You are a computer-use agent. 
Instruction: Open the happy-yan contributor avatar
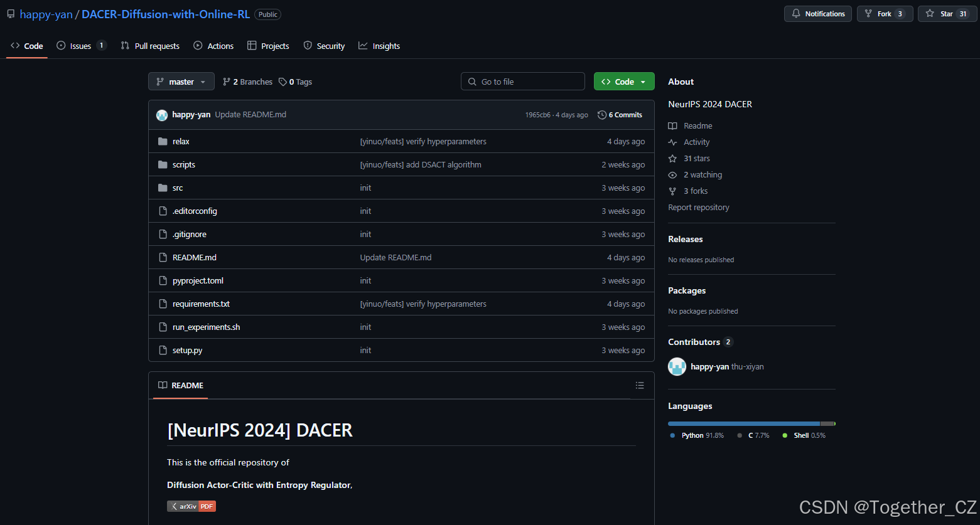coord(677,366)
